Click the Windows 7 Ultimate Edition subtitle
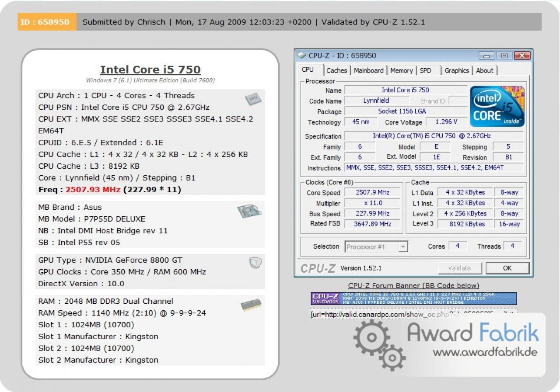Viewport: 560px width, 392px height. click(x=150, y=80)
